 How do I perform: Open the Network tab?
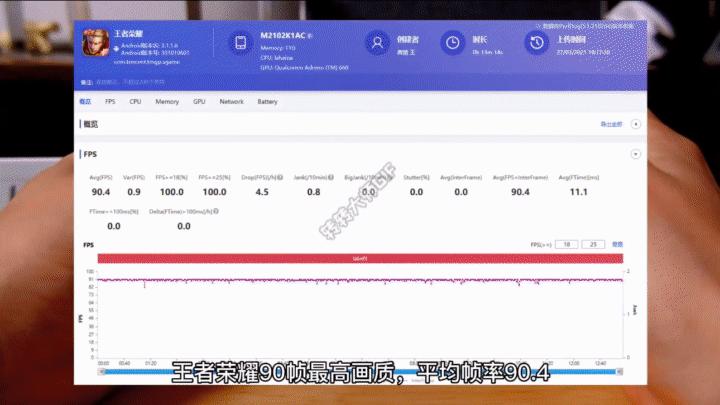(x=231, y=101)
